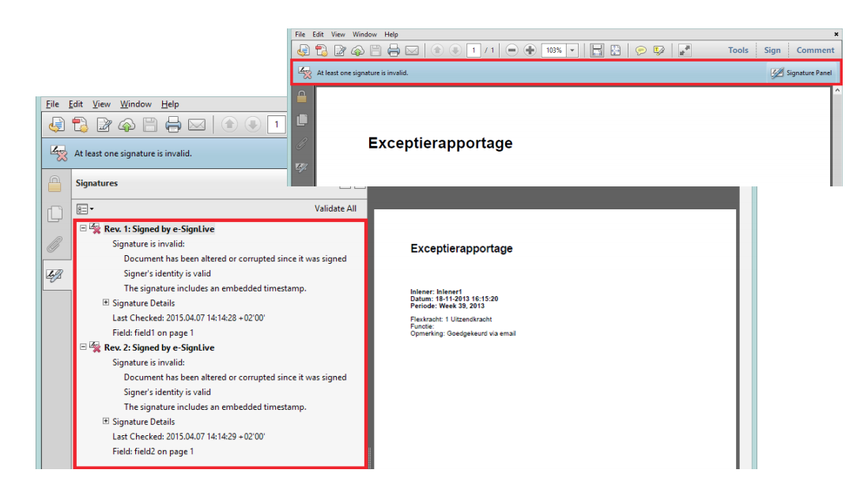
Task: Click the fit one full page icon
Action: 615,51
